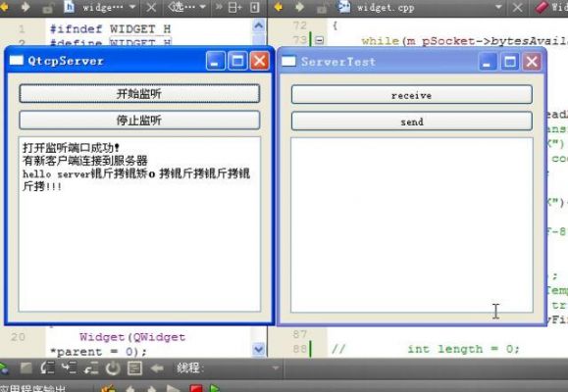
Task: Close the widget.cpp document with X icon
Action: coord(518,7)
